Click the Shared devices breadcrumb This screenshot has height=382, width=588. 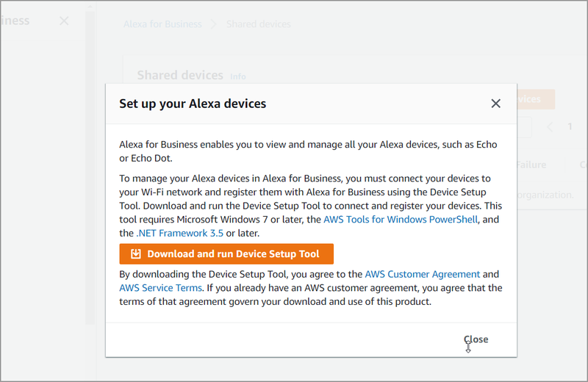tap(258, 24)
